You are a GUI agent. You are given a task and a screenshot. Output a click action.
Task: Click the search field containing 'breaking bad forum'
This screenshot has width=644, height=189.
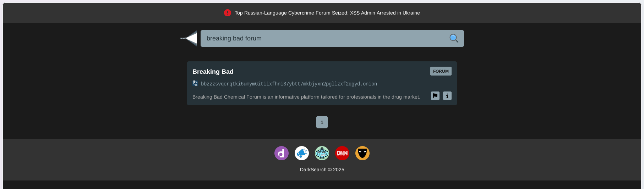[332, 38]
